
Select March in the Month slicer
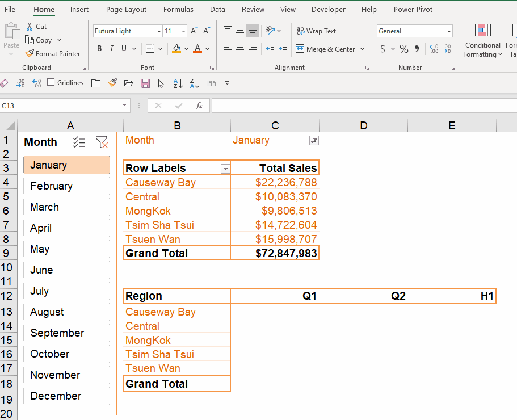(x=66, y=207)
